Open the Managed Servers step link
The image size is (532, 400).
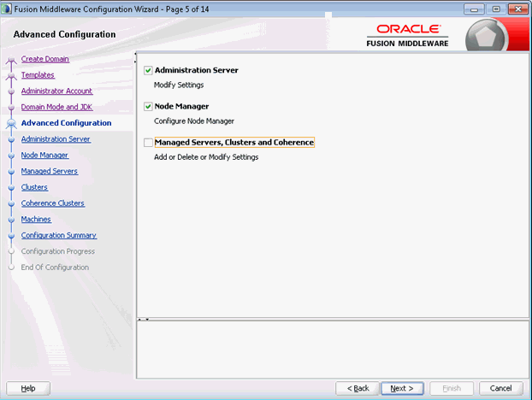(50, 171)
